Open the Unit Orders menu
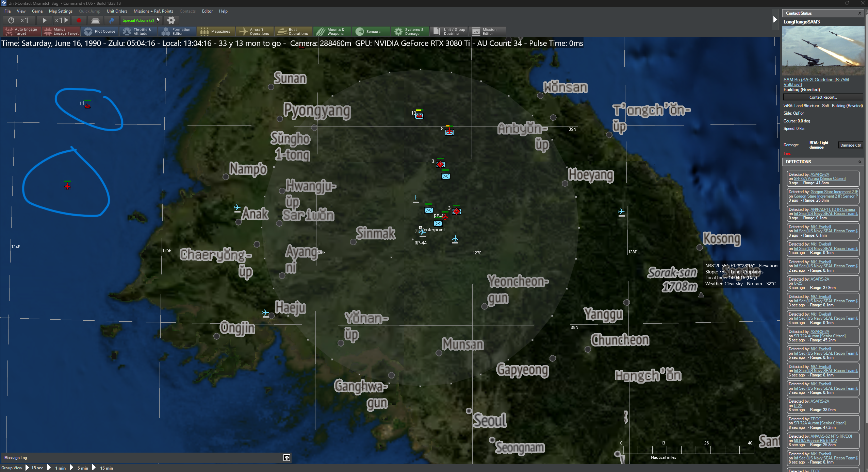The height and width of the screenshot is (472, 868). point(117,11)
